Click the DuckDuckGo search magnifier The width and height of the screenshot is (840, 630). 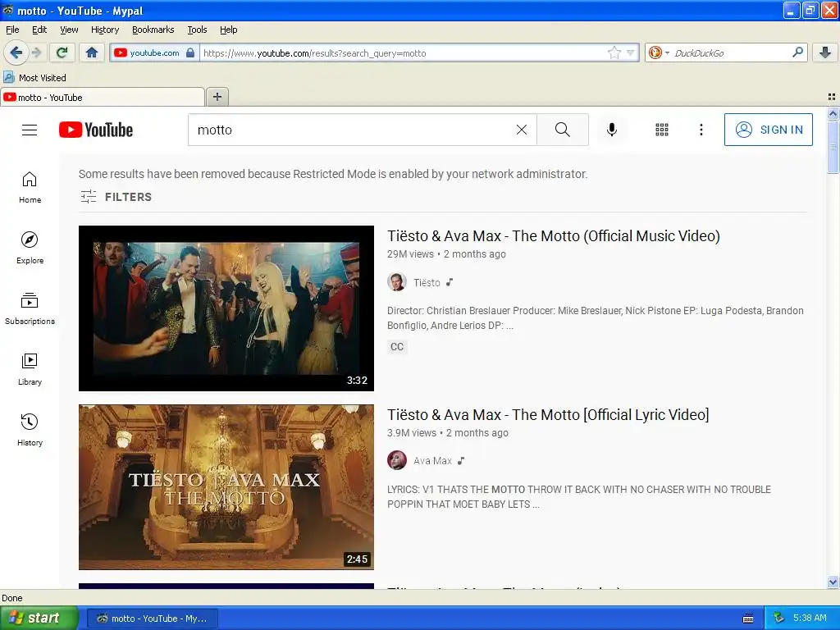(x=797, y=52)
